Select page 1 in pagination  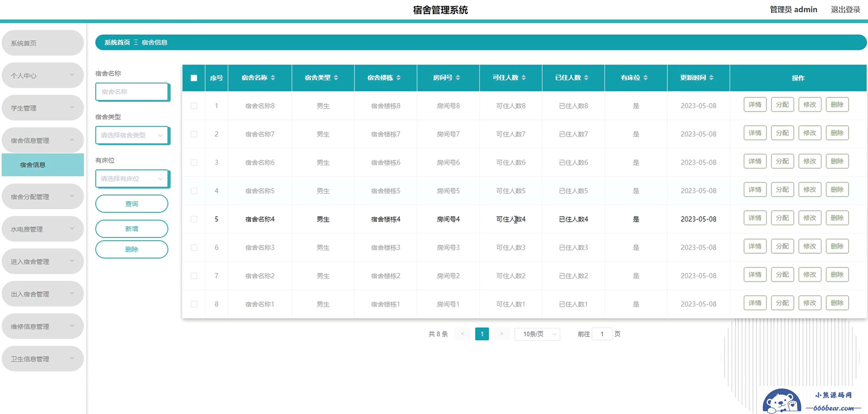pos(482,334)
